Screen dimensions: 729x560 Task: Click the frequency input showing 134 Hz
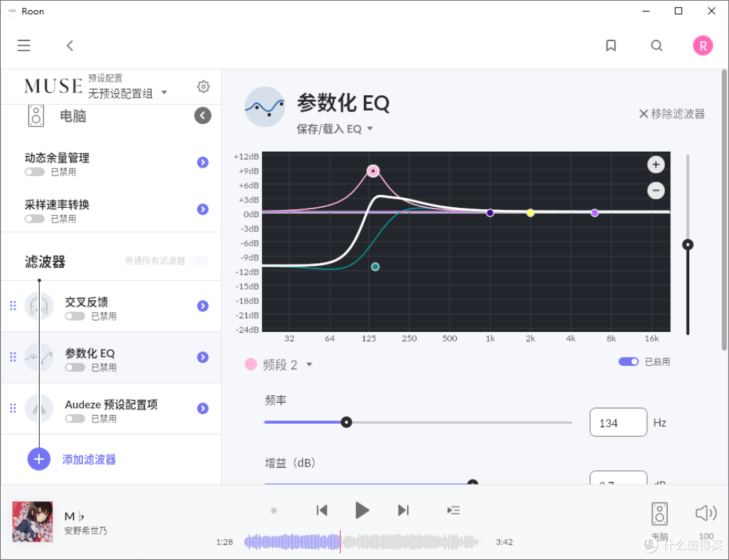[618, 422]
